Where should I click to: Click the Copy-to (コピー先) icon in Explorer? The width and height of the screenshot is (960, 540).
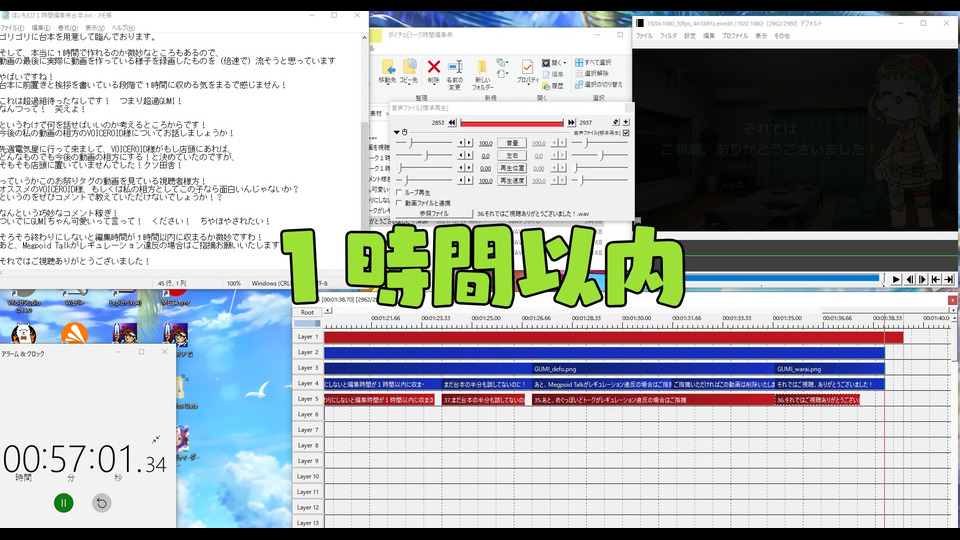coord(408,72)
